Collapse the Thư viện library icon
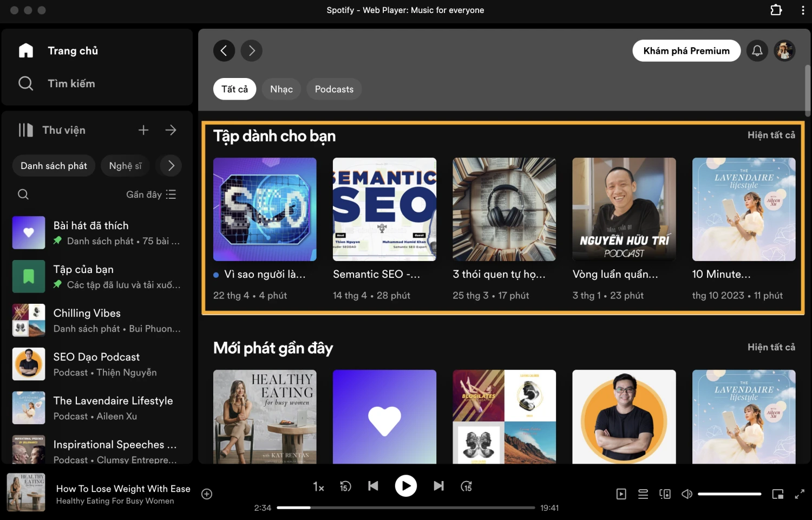The width and height of the screenshot is (812, 520). click(x=25, y=130)
